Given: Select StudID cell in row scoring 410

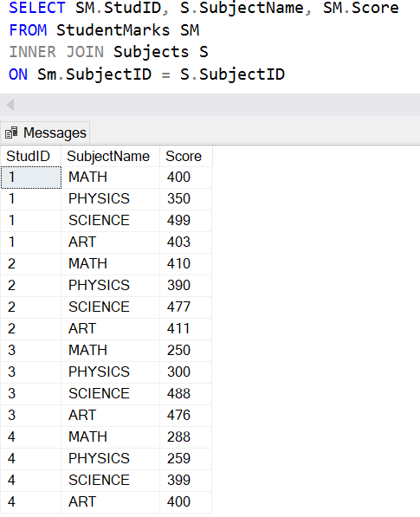Looking at the screenshot, I should coord(30,264).
